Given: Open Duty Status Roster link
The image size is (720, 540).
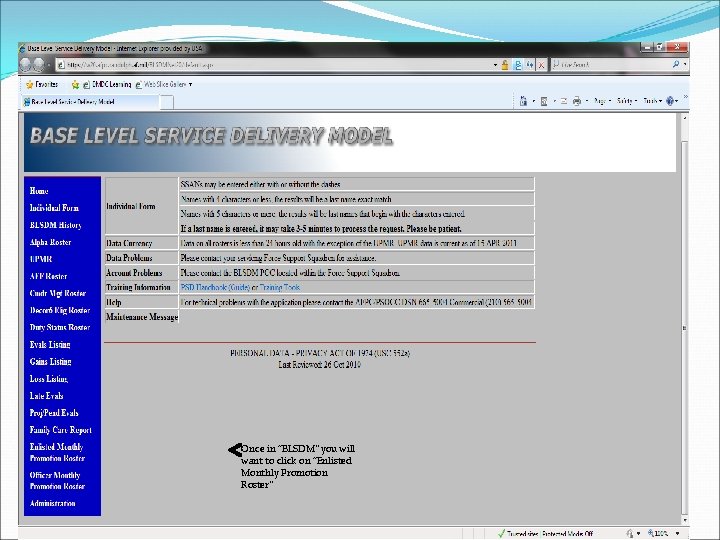Looking at the screenshot, I should click(60, 327).
